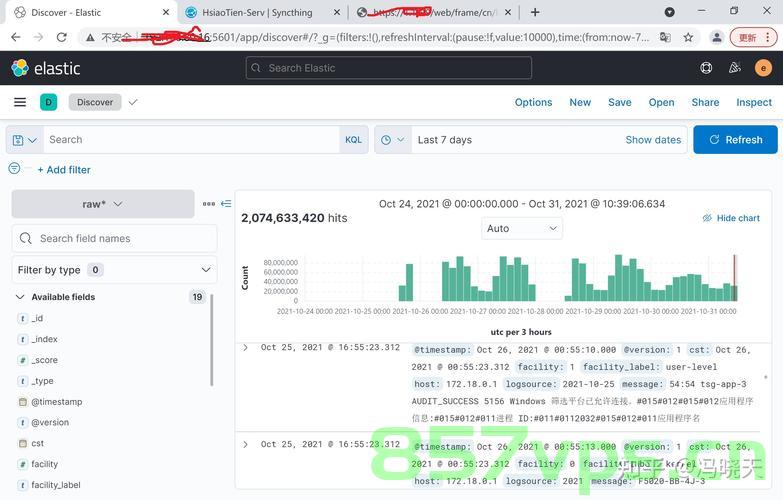Click the KQL query Search field
Image resolution: width=783 pixels, height=500 pixels.
[191, 140]
